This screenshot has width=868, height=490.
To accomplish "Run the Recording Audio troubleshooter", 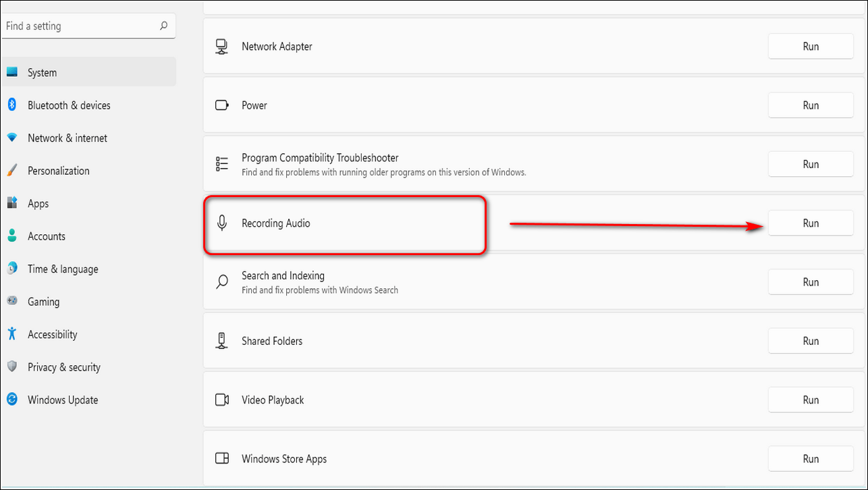I will tap(810, 223).
